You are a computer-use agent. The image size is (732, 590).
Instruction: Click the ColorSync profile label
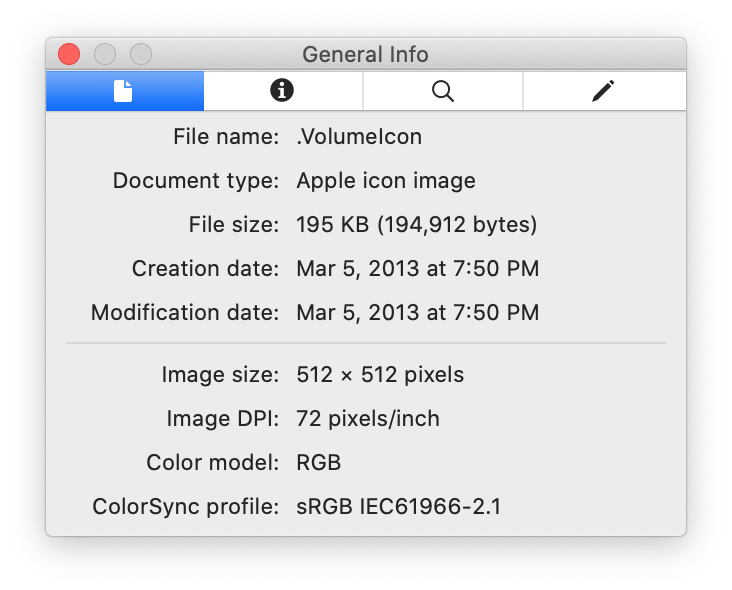click(x=185, y=507)
